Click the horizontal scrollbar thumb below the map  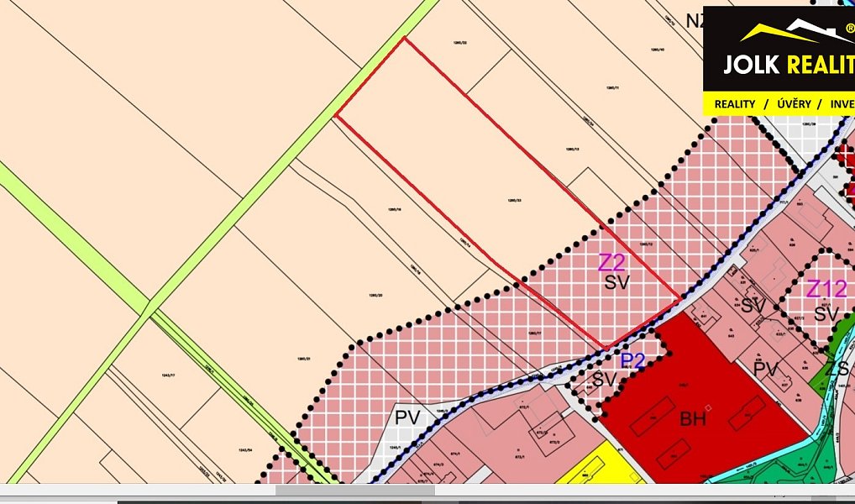(x=355, y=491)
